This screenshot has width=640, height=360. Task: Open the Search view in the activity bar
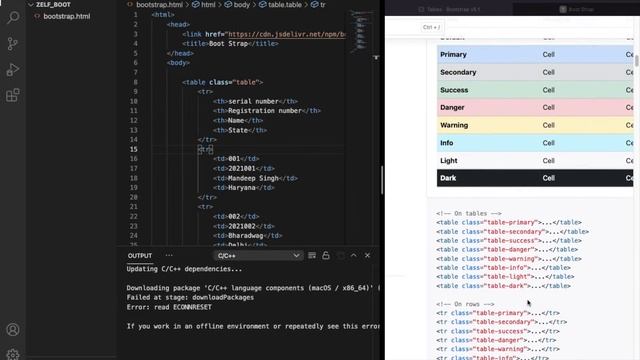coord(13,17)
